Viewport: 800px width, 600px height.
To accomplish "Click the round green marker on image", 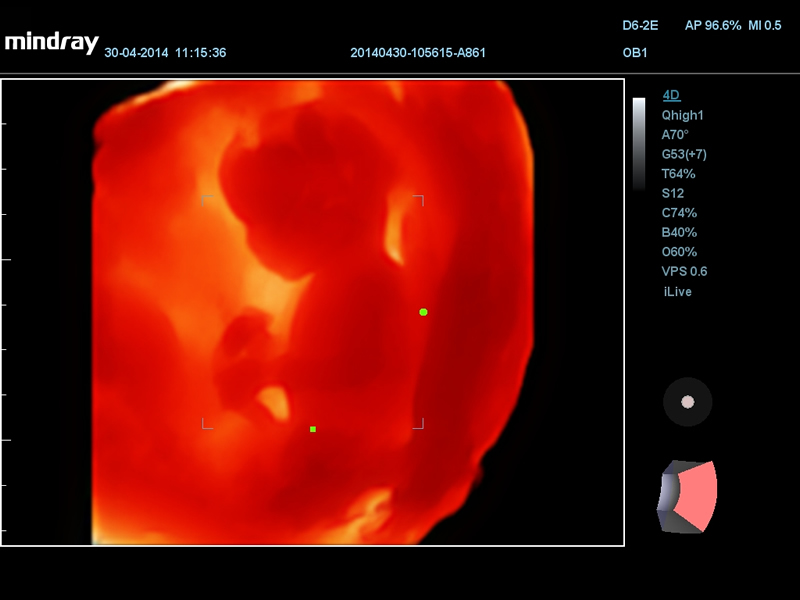I will tap(423, 312).
